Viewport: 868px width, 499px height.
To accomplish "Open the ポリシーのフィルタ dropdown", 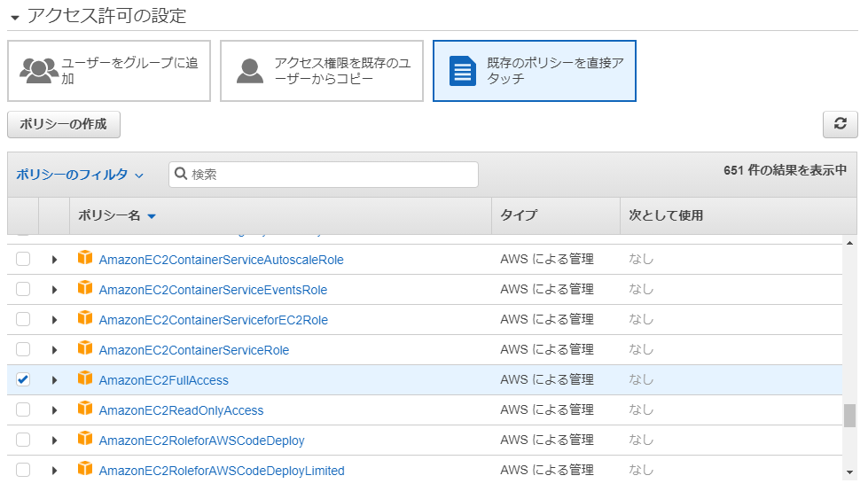I will (x=80, y=175).
